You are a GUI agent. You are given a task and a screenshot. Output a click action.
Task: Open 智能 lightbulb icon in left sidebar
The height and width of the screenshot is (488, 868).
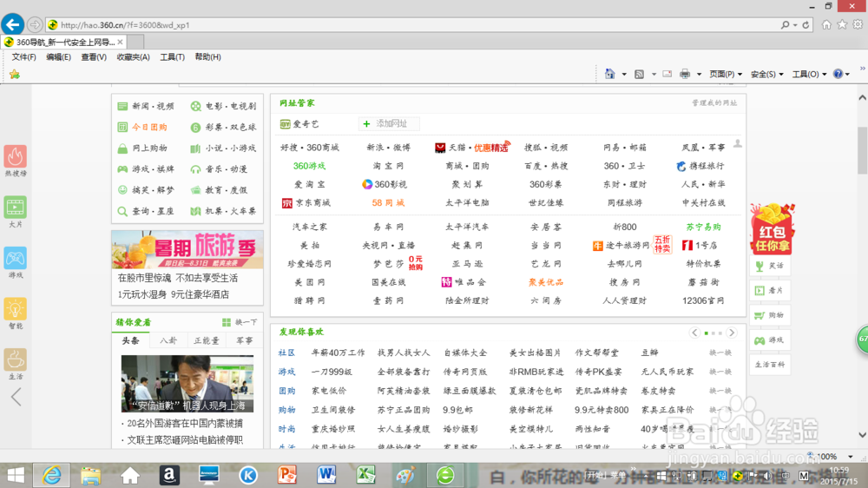point(16,310)
